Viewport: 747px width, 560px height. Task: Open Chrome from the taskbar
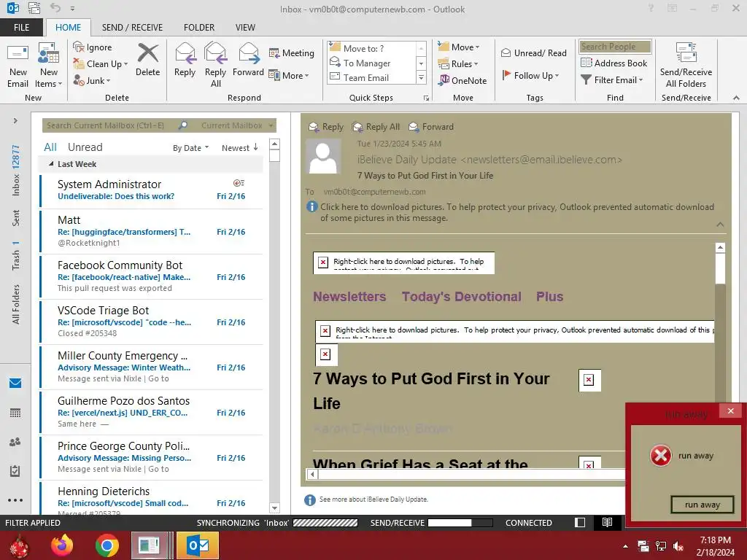click(x=107, y=545)
